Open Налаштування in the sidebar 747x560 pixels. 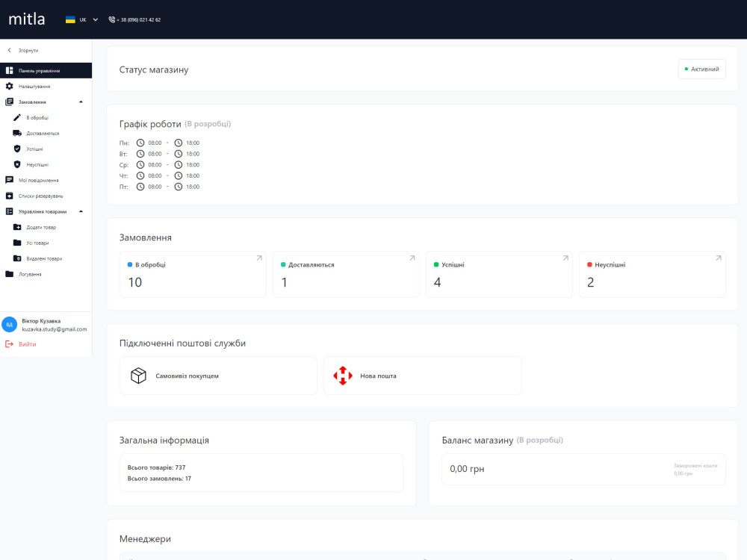coord(46,86)
